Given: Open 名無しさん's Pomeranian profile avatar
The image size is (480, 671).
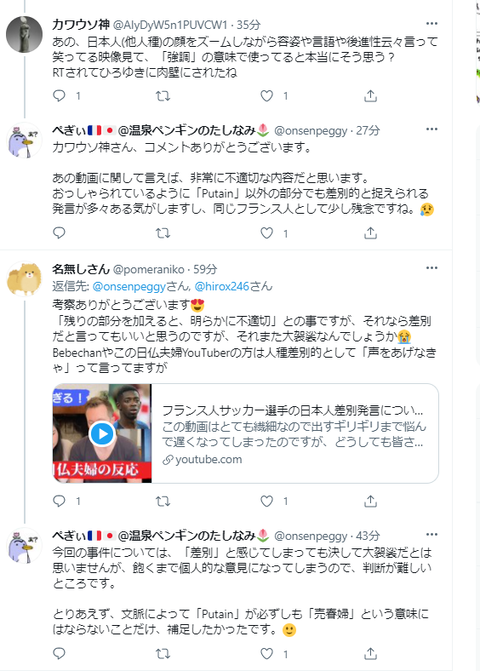Looking at the screenshot, I should [24, 279].
